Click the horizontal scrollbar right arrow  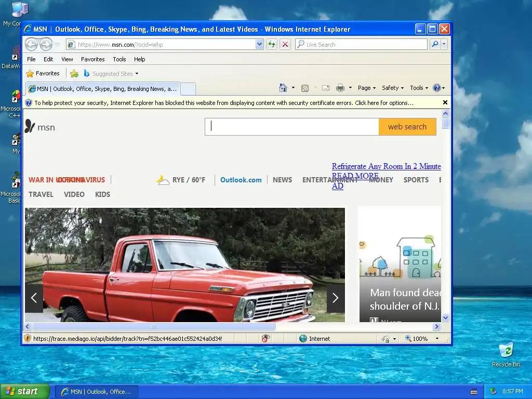(x=436, y=326)
